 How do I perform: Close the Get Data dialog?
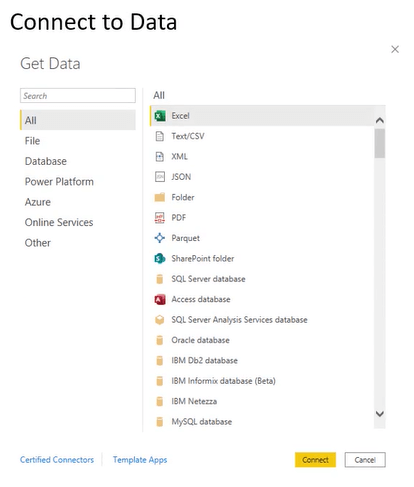(395, 49)
